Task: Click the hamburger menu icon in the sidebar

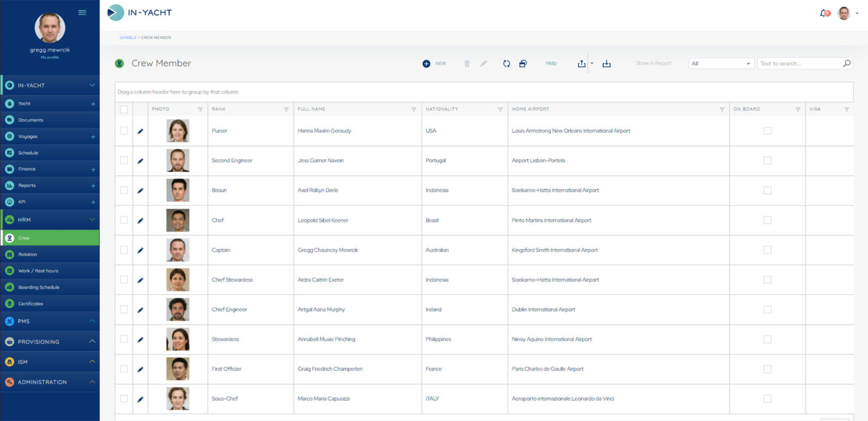Action: click(x=83, y=12)
